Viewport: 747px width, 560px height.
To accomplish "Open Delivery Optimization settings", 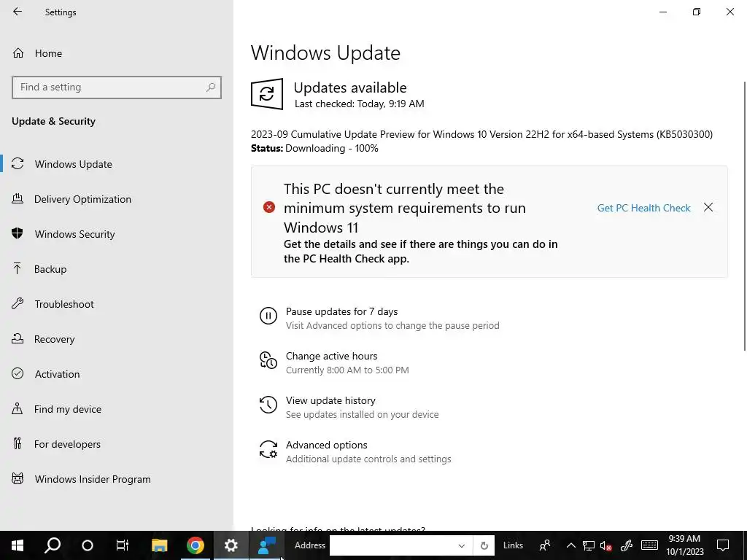I will (x=82, y=199).
